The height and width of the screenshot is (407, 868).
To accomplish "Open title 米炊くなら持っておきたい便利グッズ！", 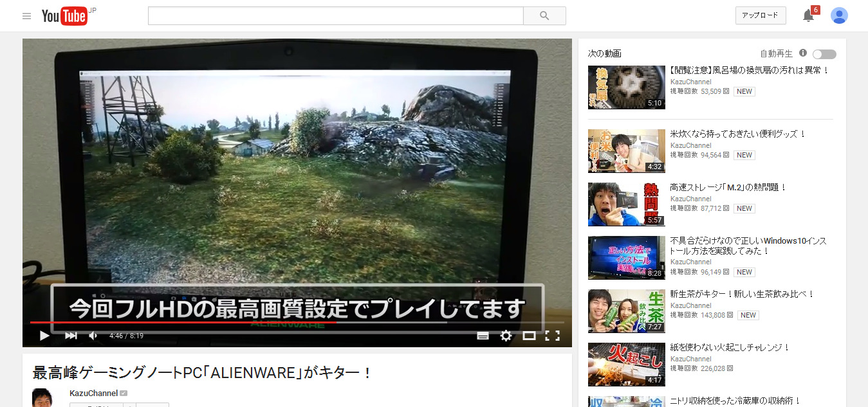I will pos(738,134).
